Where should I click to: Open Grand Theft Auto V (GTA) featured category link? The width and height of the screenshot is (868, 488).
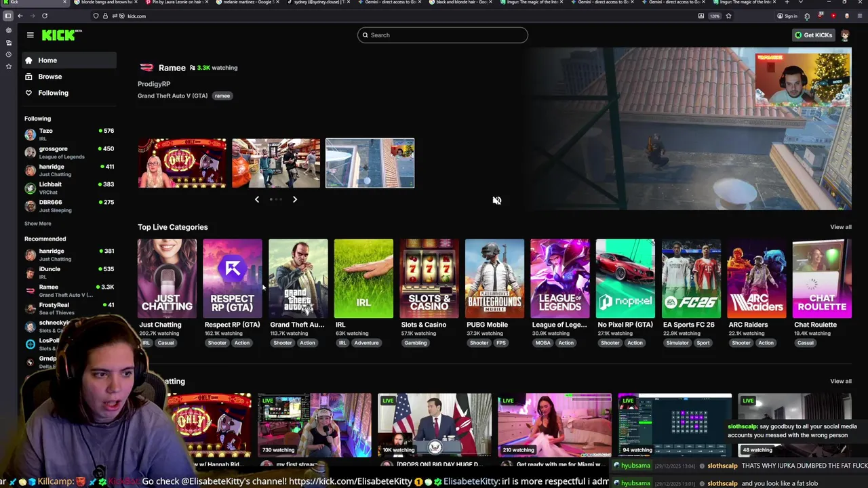pyautogui.click(x=173, y=96)
